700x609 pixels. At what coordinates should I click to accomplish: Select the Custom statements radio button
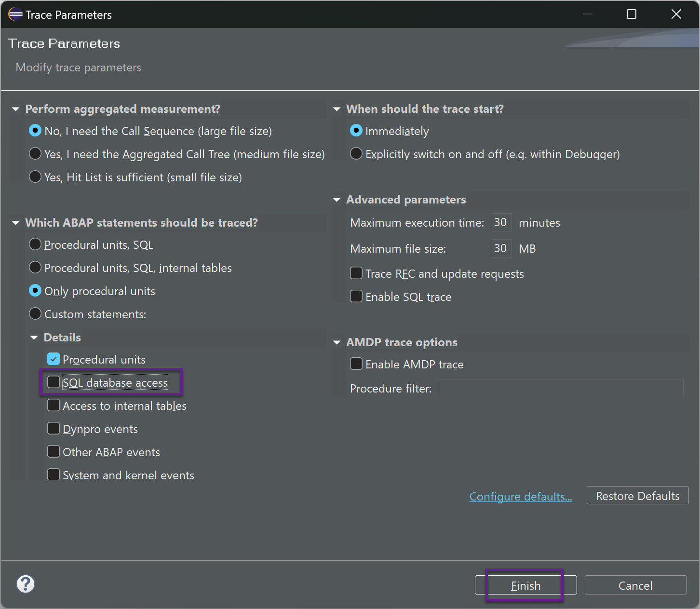tap(35, 314)
